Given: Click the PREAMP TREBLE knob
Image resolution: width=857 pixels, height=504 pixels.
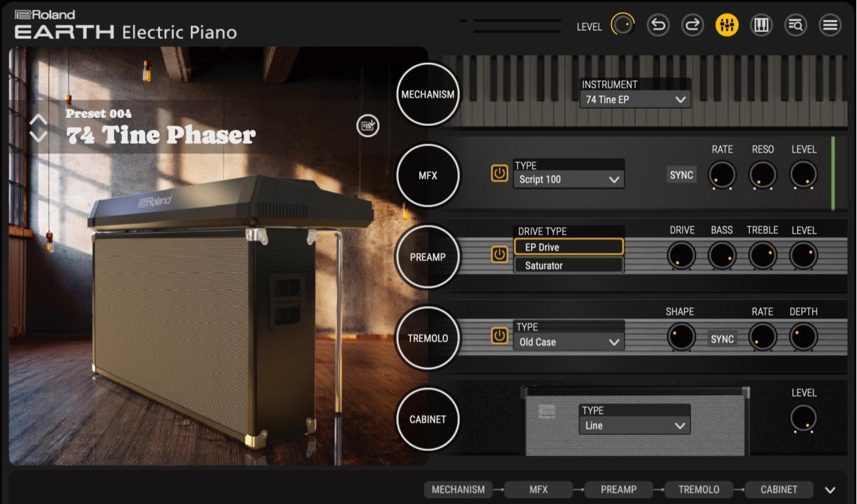Looking at the screenshot, I should (763, 256).
